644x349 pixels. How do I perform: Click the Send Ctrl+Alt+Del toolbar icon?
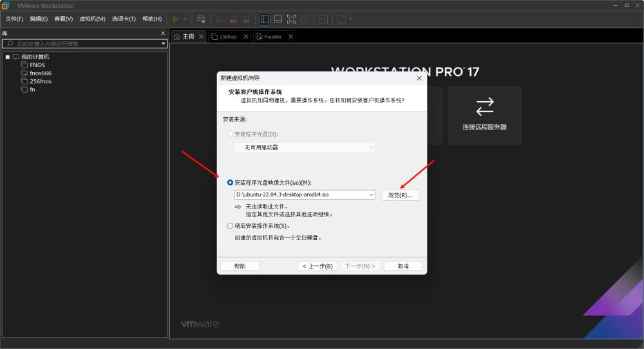tap(201, 19)
